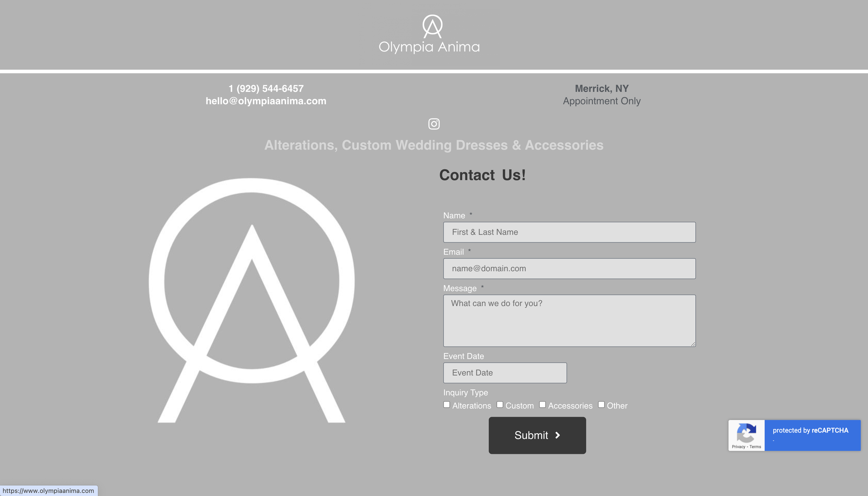Click the chevron arrow on Submit
Image resolution: width=868 pixels, height=496 pixels.
[x=558, y=435]
